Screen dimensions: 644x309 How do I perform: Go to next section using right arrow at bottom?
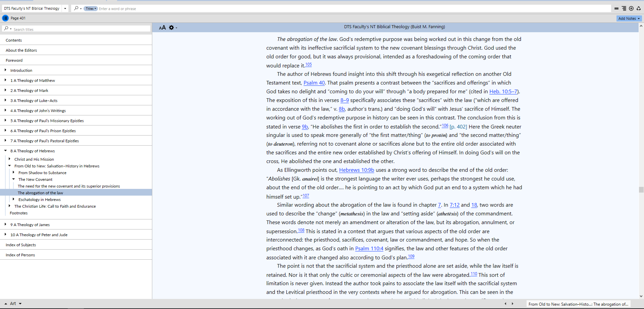513,303
